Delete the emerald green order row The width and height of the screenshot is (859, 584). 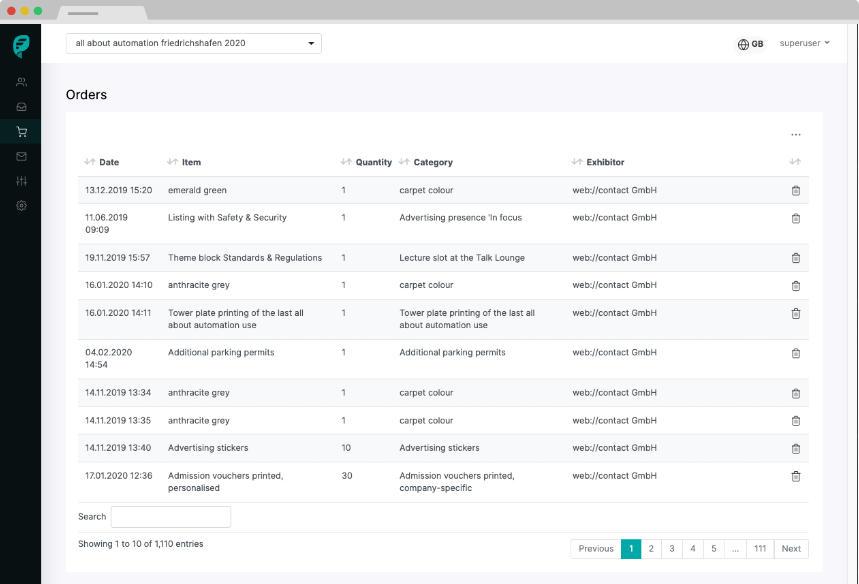point(795,191)
